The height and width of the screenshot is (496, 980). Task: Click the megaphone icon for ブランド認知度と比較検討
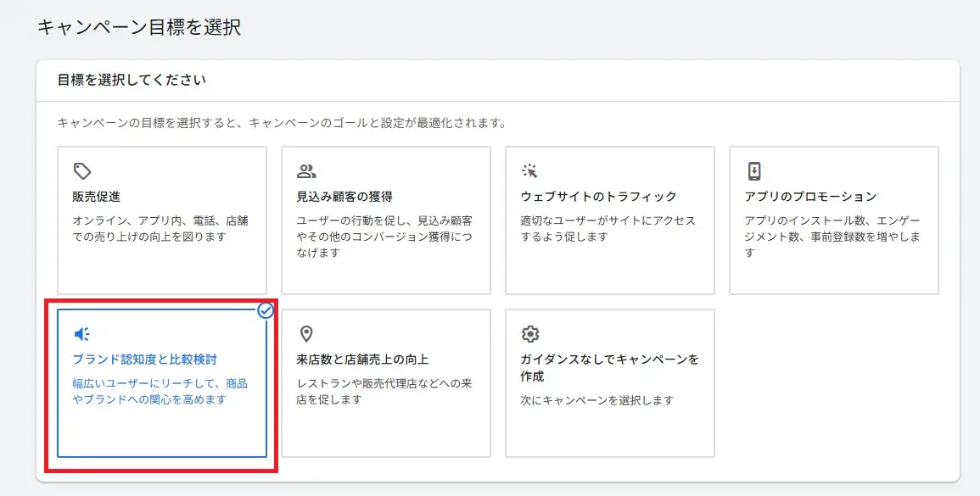(81, 334)
